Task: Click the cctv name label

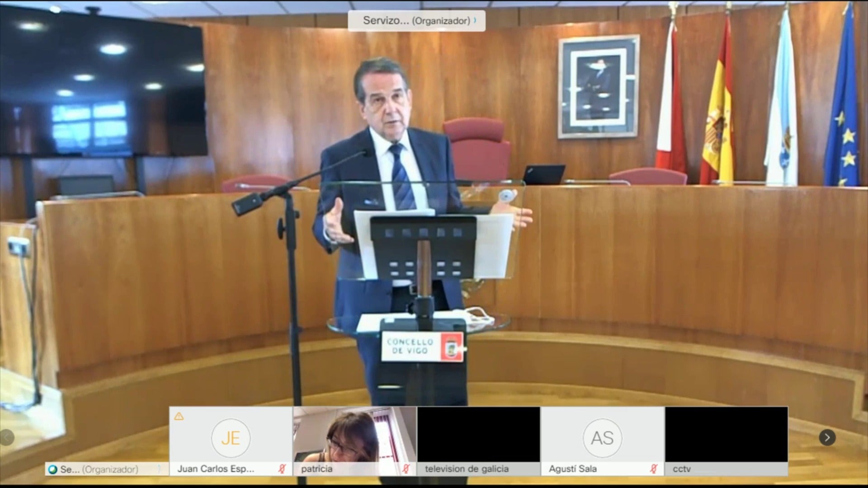Action: pyautogui.click(x=681, y=469)
